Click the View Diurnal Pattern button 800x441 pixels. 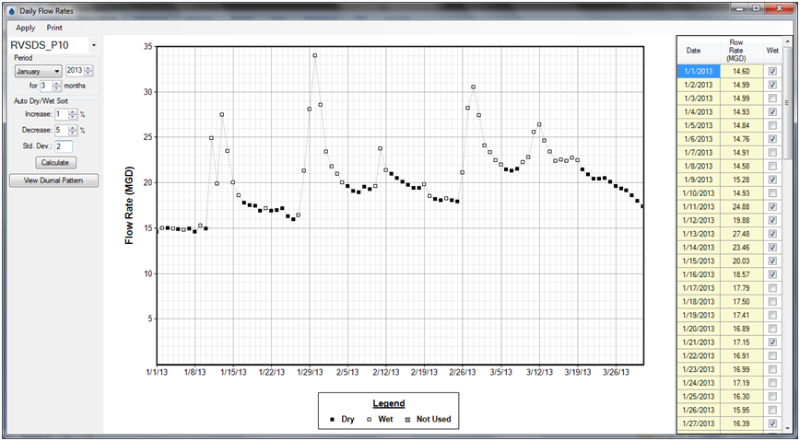pyautogui.click(x=54, y=181)
